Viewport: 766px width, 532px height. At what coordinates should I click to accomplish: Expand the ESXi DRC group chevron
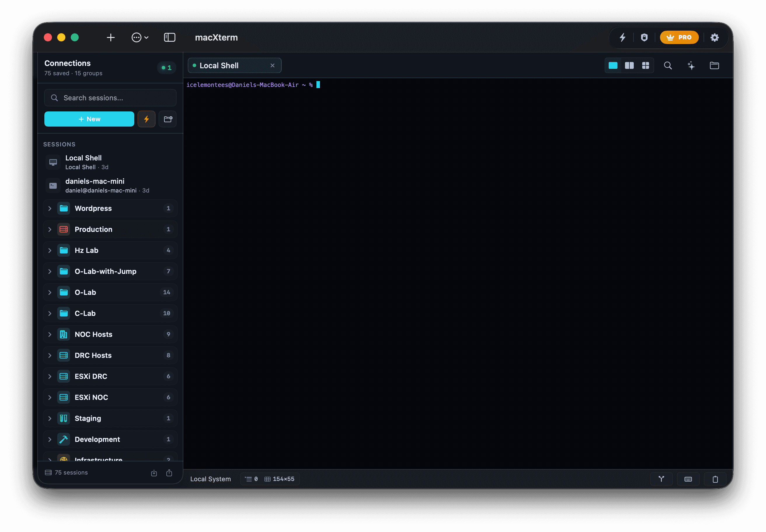point(50,376)
